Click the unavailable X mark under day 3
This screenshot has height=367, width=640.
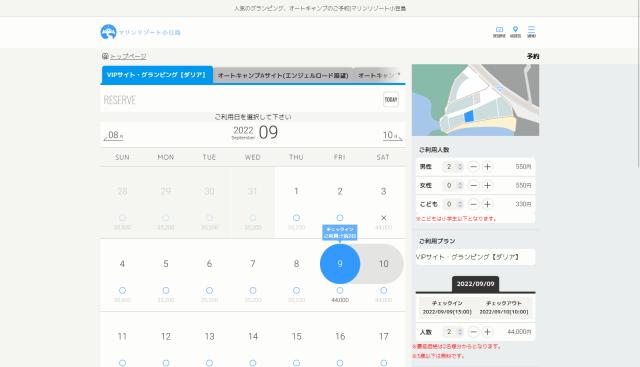(383, 218)
